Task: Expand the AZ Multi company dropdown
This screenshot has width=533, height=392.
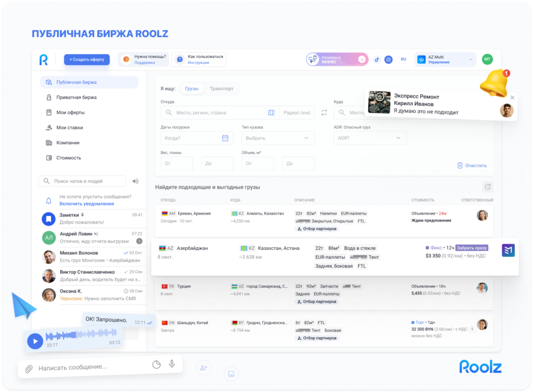Action: click(x=445, y=59)
